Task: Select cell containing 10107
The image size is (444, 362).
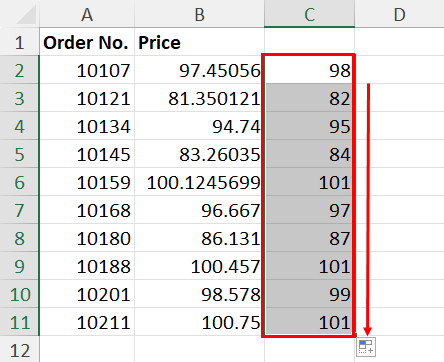Action: 87,70
